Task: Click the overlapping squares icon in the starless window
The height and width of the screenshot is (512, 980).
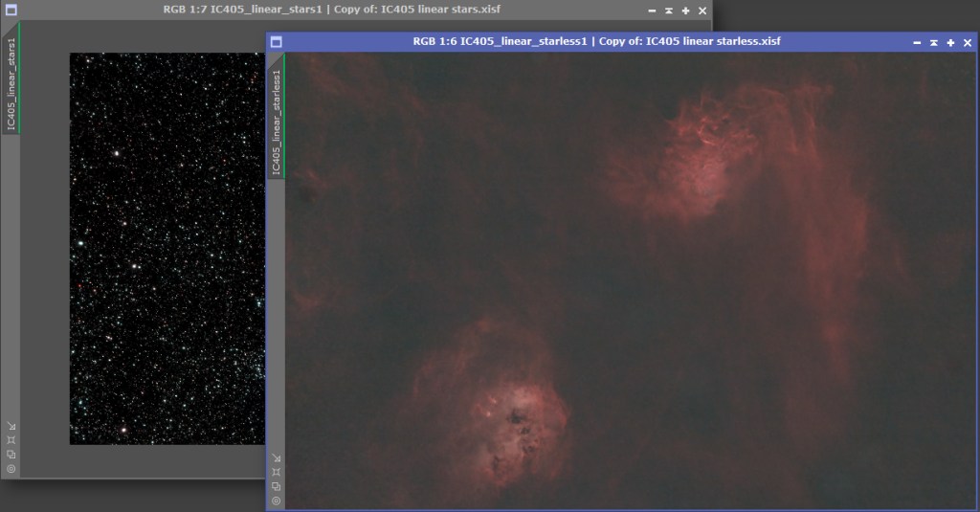Action: coord(277,486)
